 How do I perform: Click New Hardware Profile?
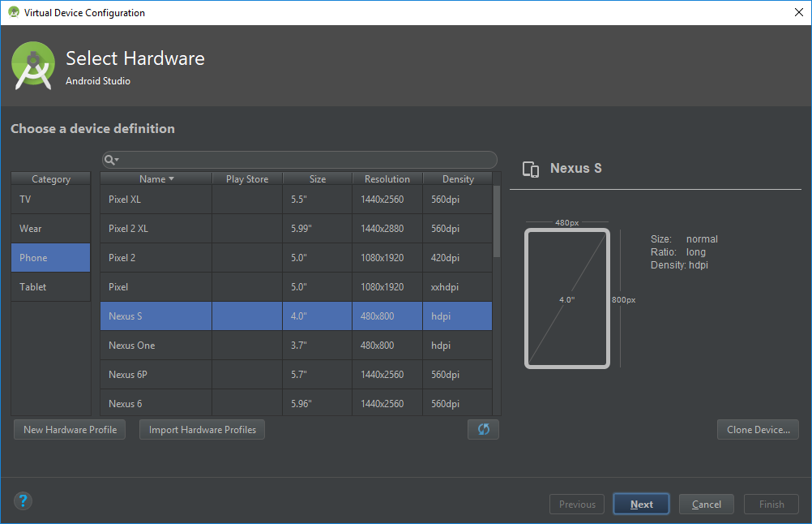pos(70,430)
